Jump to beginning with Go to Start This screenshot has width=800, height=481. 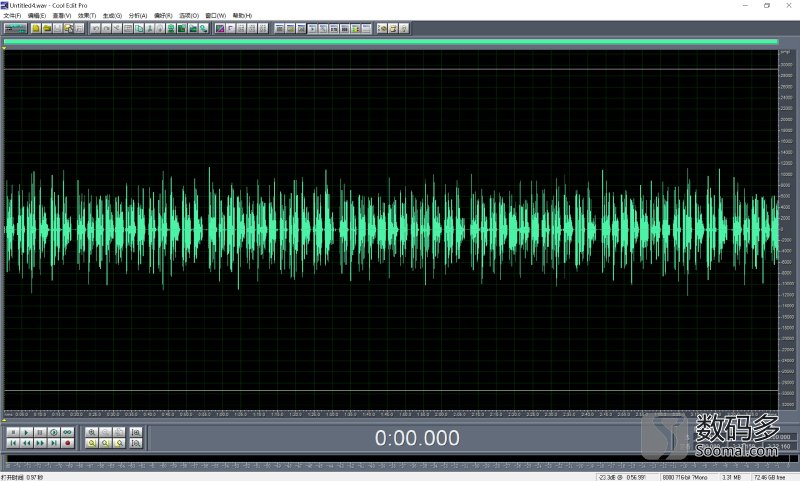14,443
